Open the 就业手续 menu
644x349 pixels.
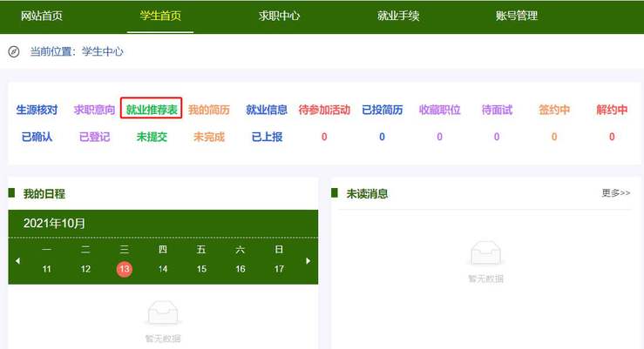point(398,16)
